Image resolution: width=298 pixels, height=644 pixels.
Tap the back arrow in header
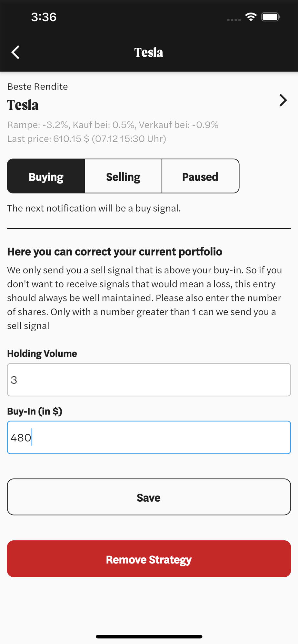(15, 52)
